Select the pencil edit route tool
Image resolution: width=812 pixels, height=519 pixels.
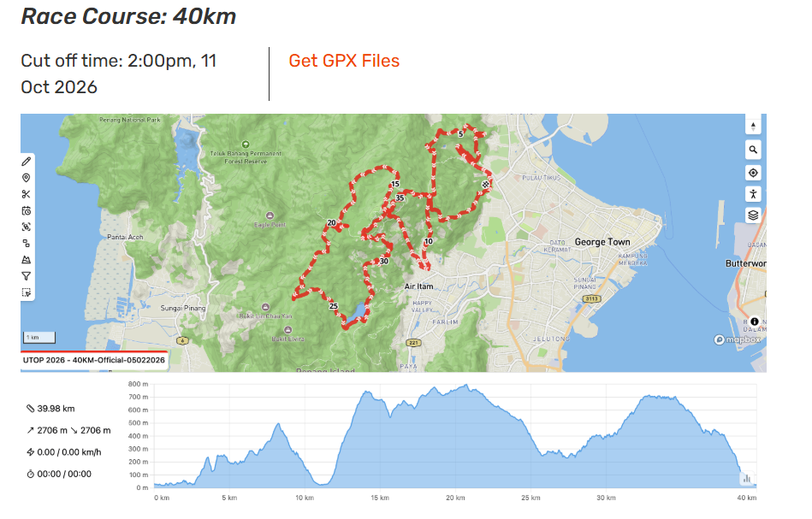27,161
